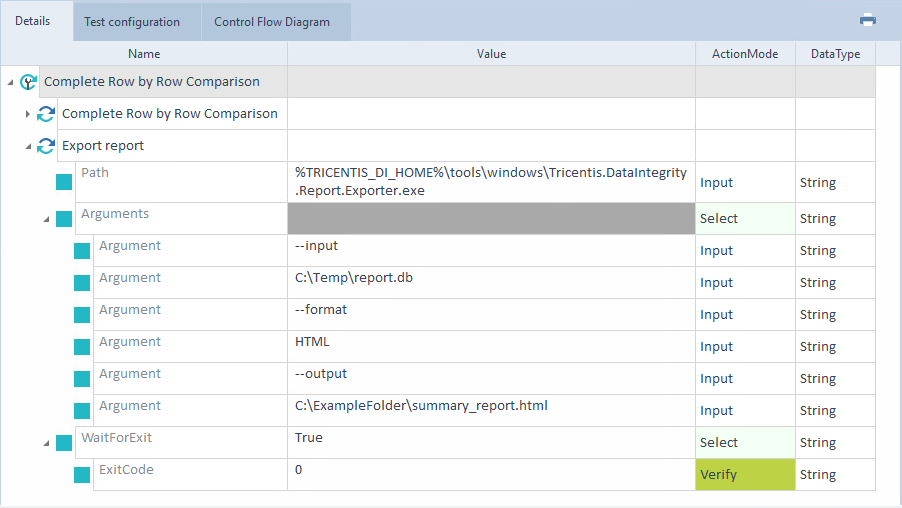Click the teal square icon beside Path
The height and width of the screenshot is (508, 902).
(64, 183)
